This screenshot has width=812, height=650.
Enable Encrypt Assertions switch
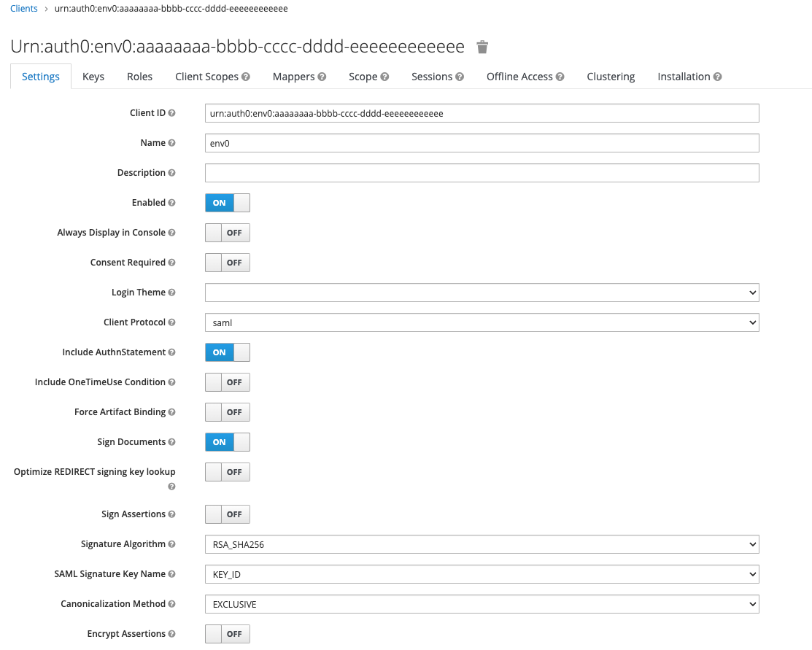pos(228,634)
